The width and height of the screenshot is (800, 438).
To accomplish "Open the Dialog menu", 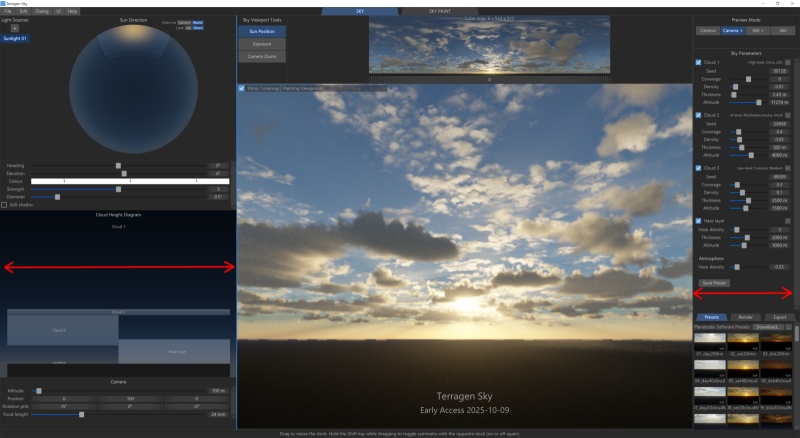I will point(42,11).
